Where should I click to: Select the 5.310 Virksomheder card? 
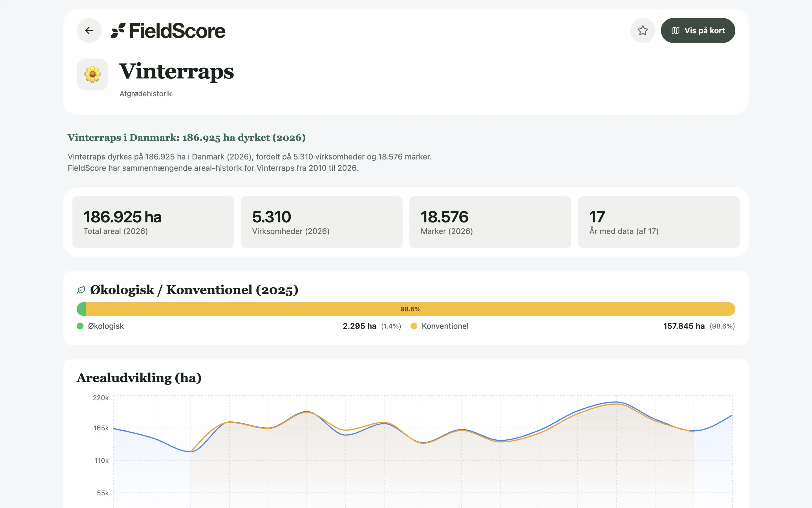click(x=321, y=222)
